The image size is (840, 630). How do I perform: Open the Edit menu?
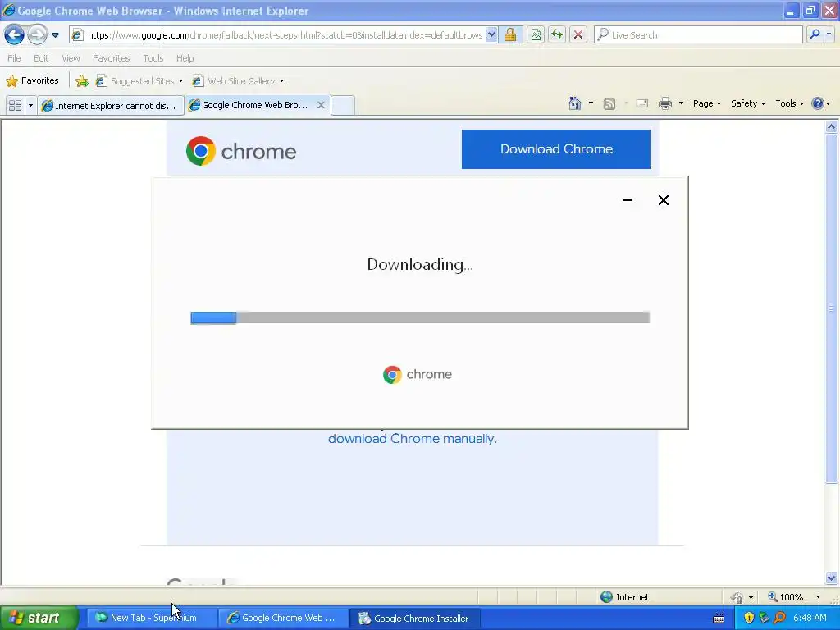pyautogui.click(x=41, y=58)
